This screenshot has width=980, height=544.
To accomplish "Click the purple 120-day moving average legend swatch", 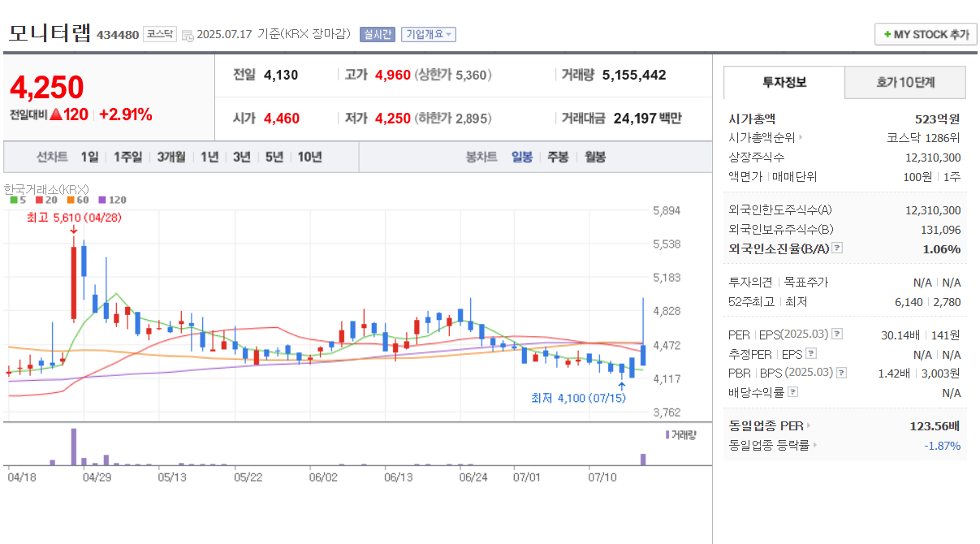I will click(102, 200).
